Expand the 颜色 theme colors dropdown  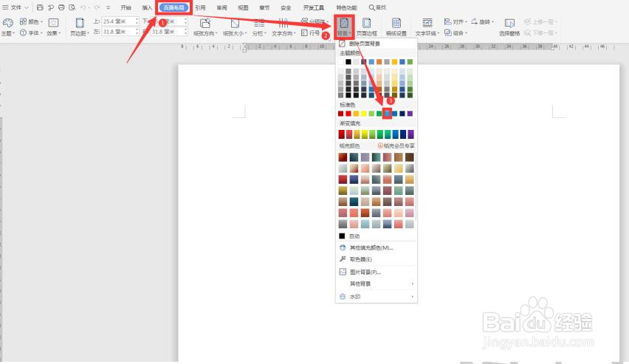31,21
